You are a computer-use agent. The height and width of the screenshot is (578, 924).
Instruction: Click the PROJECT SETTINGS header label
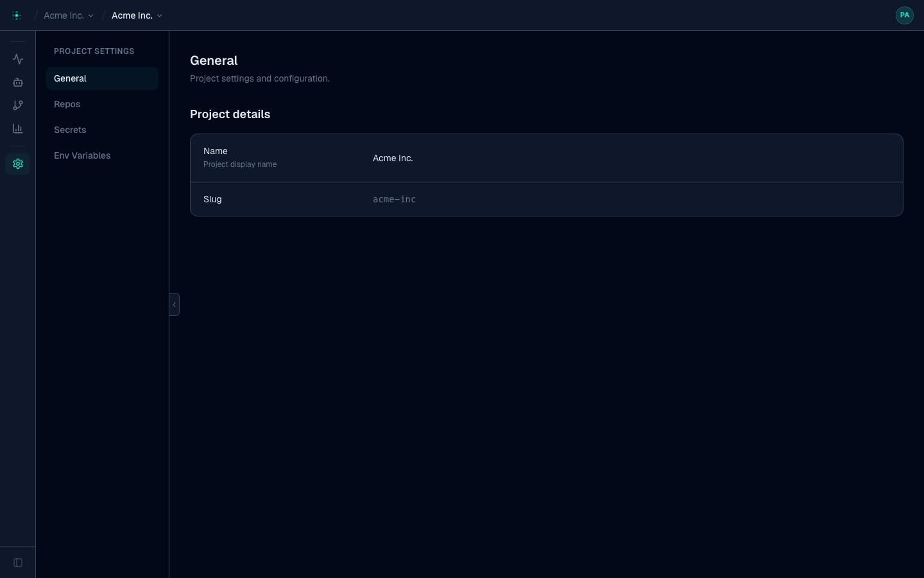(94, 51)
